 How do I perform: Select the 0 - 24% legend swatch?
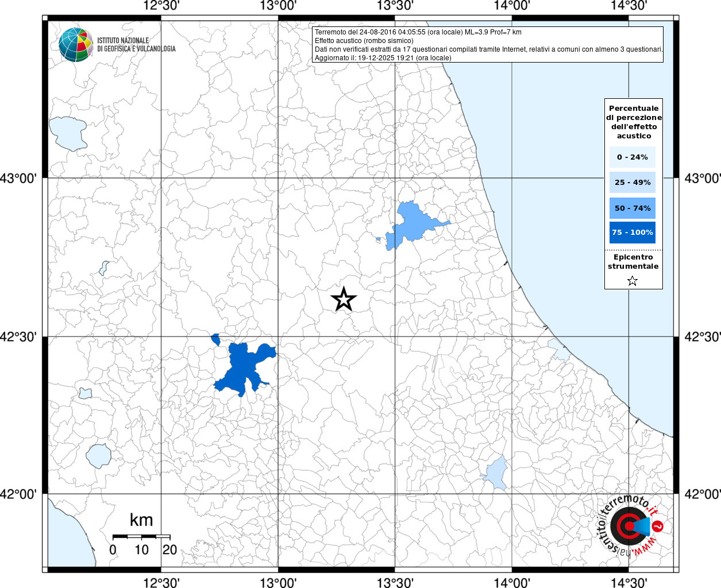pos(633,157)
